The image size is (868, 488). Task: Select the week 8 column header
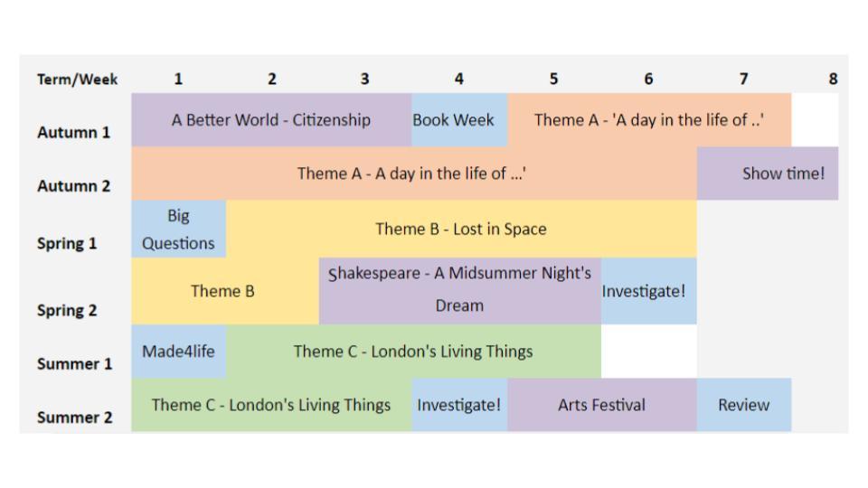point(833,80)
